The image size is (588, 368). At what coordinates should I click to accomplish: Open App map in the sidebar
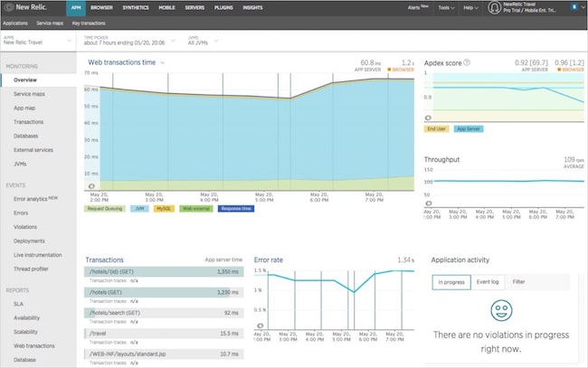24,108
